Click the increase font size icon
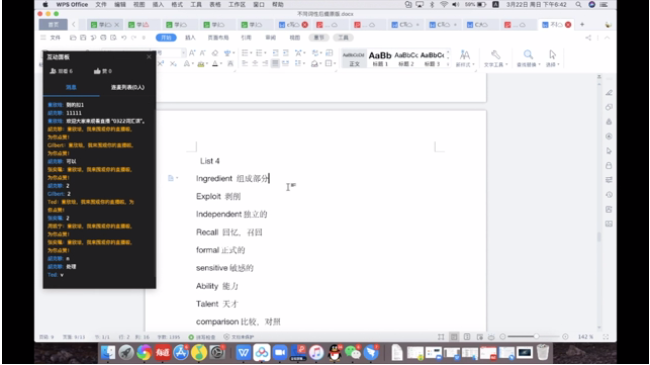650x365 pixels. point(192,53)
